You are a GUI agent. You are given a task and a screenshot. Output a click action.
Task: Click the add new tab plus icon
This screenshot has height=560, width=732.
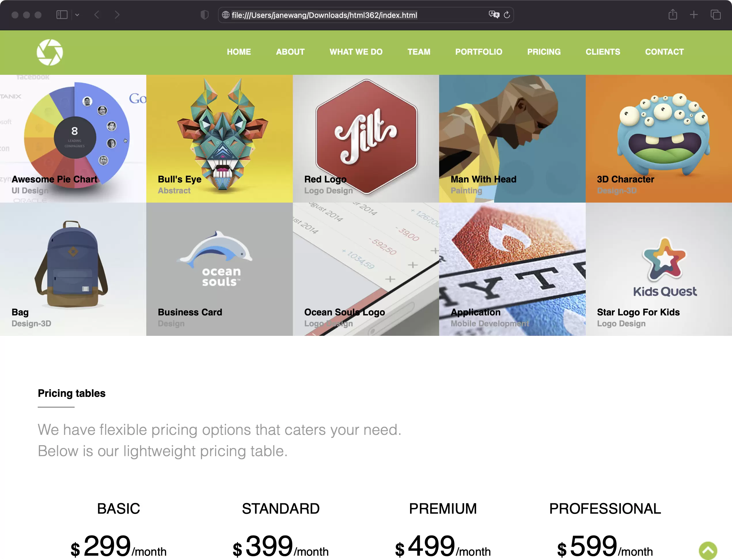pos(693,15)
